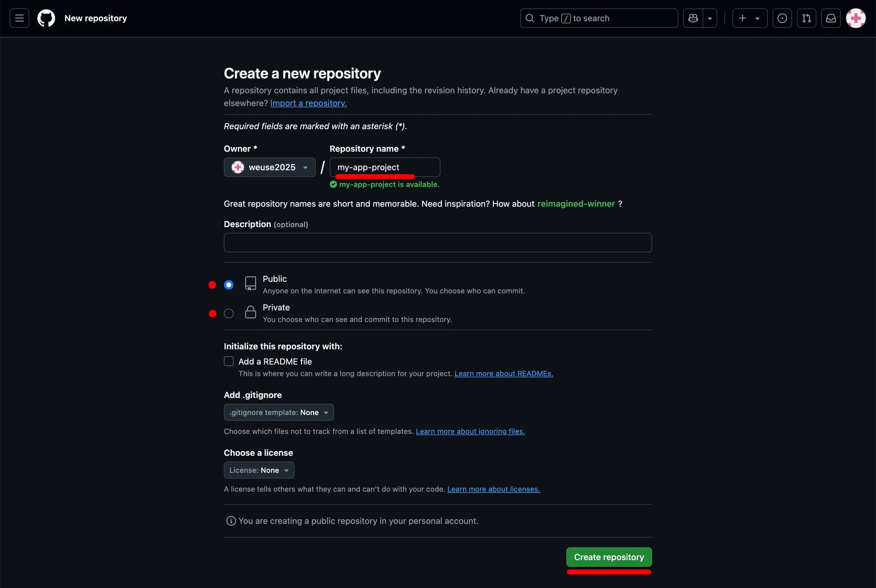Follow the Import a repository link
Viewport: 876px width, 588px height.
tap(308, 103)
